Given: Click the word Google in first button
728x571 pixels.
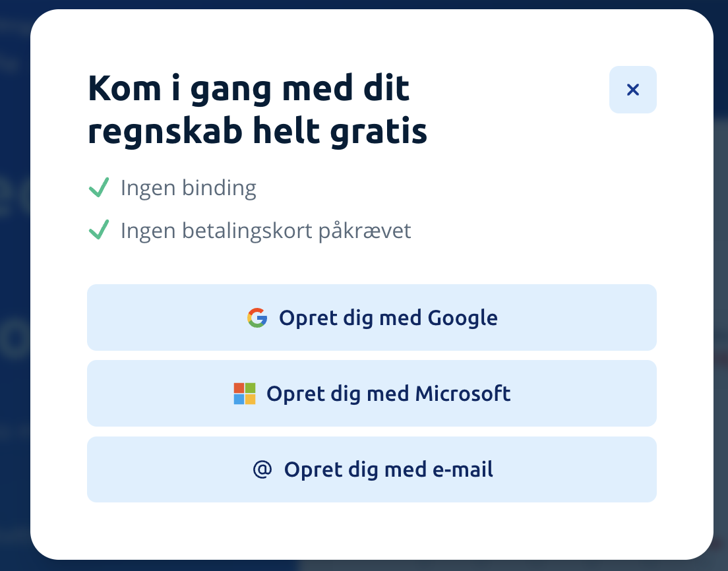Looking at the screenshot, I should tap(462, 318).
